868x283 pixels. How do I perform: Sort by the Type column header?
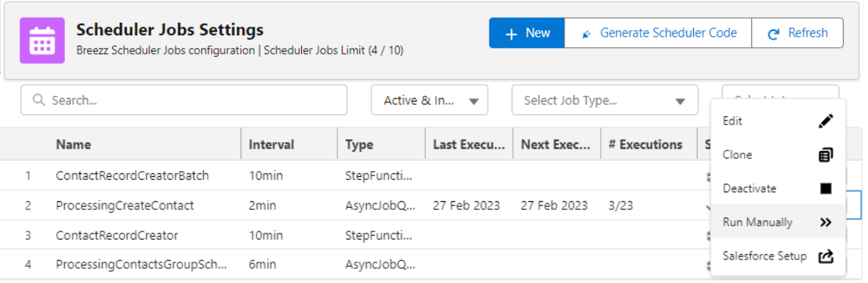pos(359,144)
